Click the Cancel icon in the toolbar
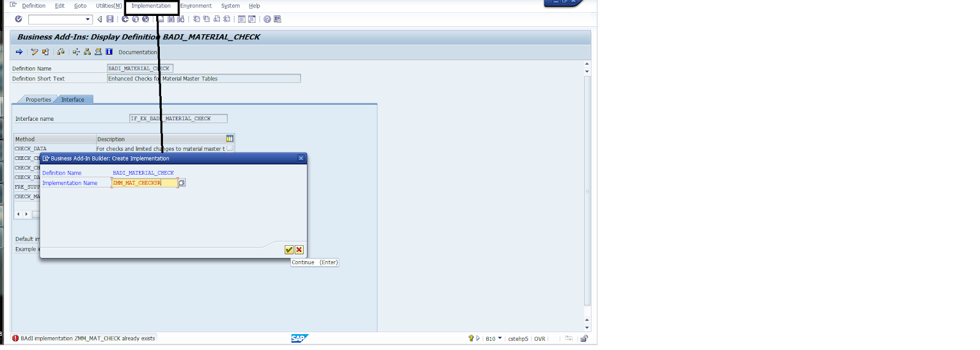Image resolution: width=980 pixels, height=350 pixels. click(145, 19)
